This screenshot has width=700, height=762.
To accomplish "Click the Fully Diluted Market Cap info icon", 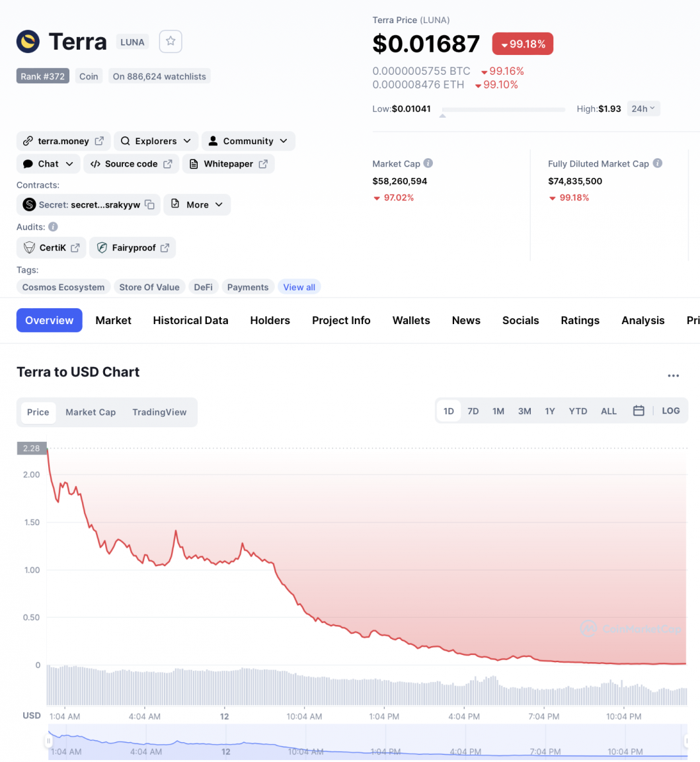I will (x=657, y=163).
